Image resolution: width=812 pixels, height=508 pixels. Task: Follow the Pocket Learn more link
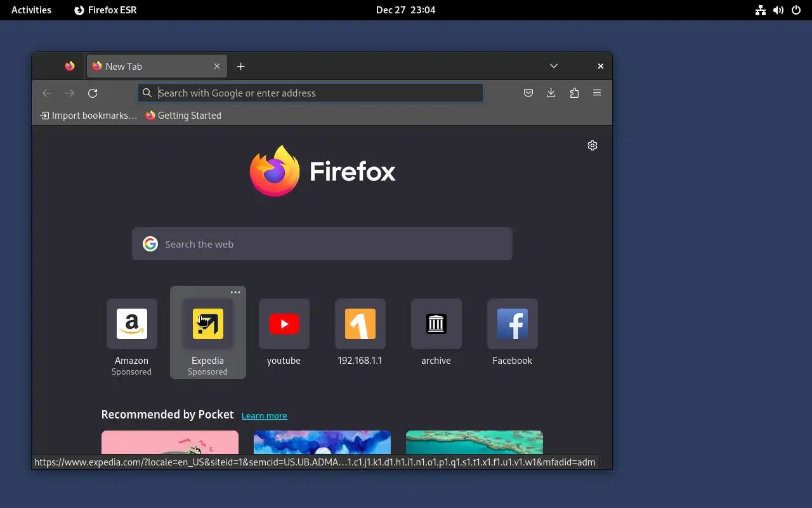(x=265, y=416)
